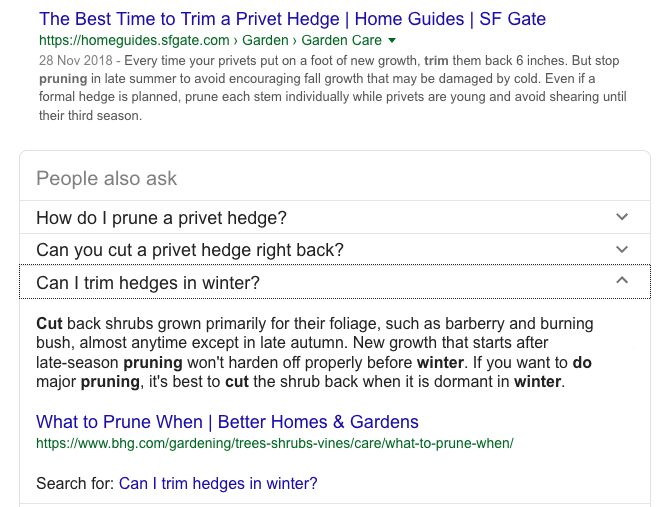
Task: Click bold "do" in the winter pruning answer
Action: coord(582,362)
